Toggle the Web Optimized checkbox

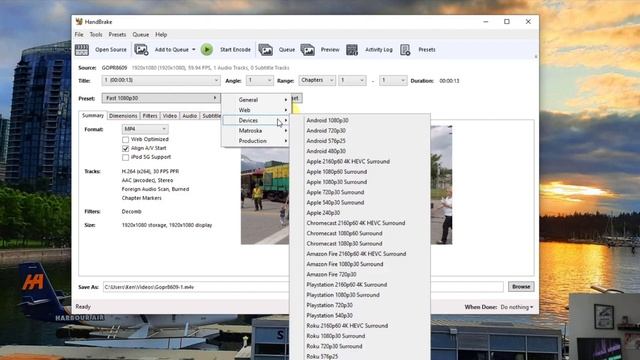pyautogui.click(x=125, y=140)
